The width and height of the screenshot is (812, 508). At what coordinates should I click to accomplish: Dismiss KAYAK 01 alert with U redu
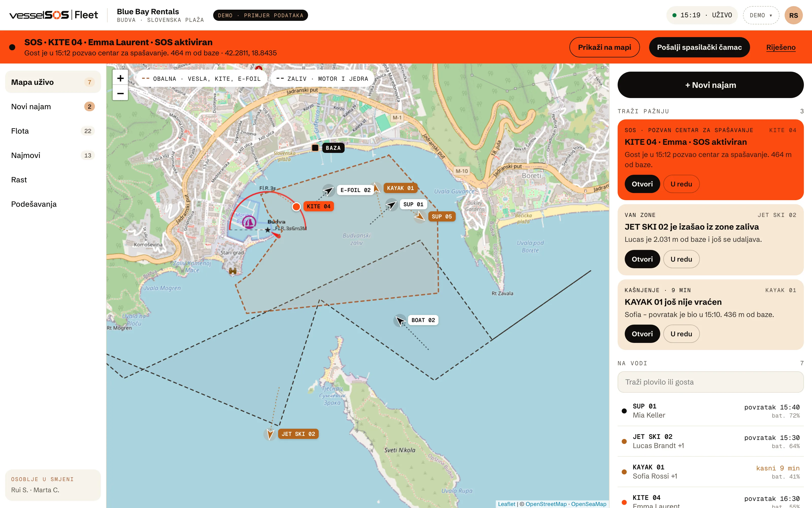(681, 334)
